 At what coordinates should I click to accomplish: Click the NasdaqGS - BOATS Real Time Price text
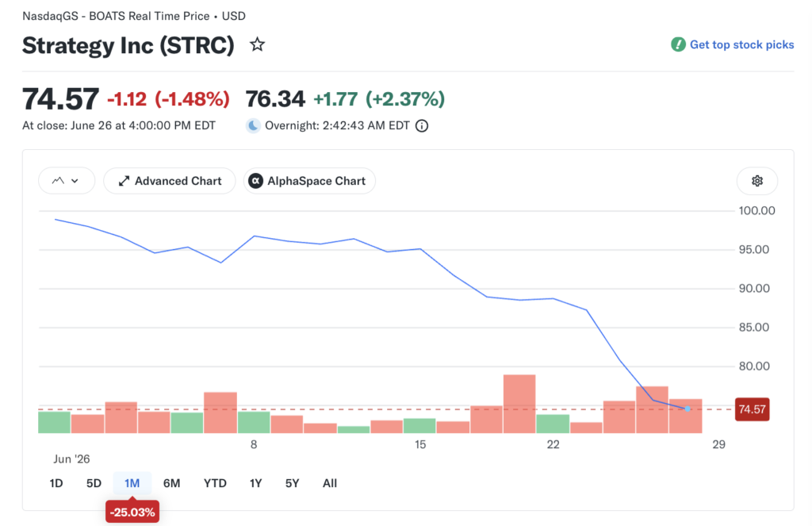[116, 16]
